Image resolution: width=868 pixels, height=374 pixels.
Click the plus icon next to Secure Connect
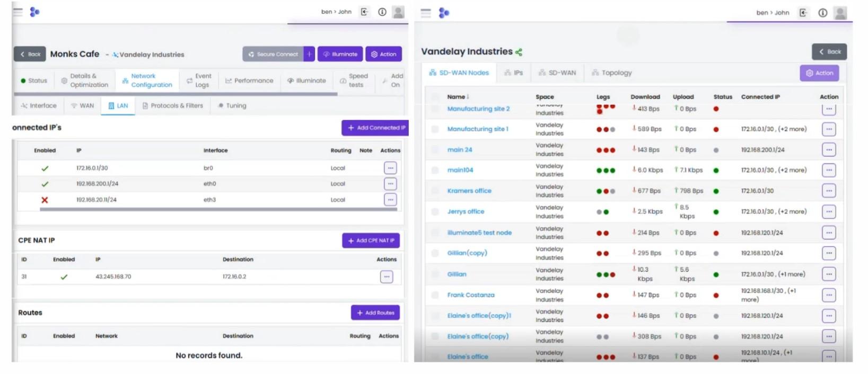point(309,54)
